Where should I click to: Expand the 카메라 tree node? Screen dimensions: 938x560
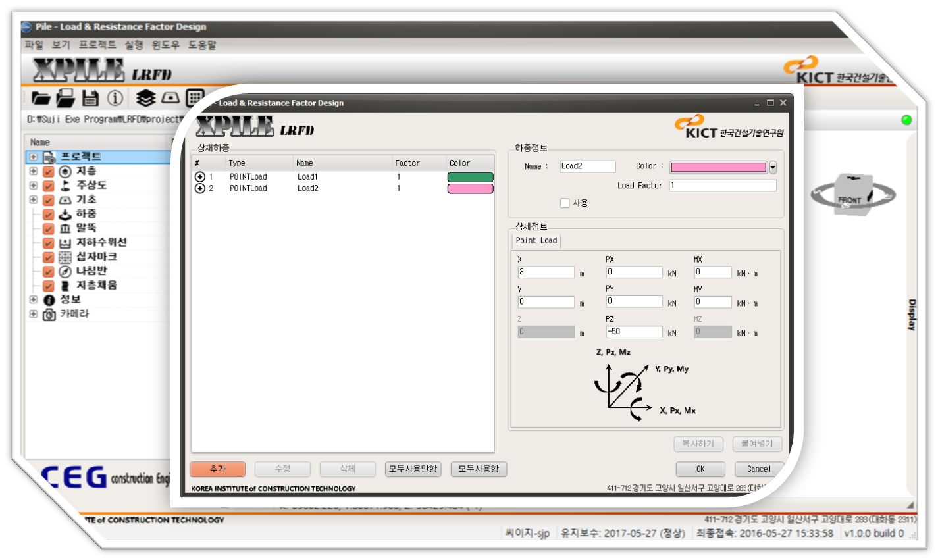(34, 314)
